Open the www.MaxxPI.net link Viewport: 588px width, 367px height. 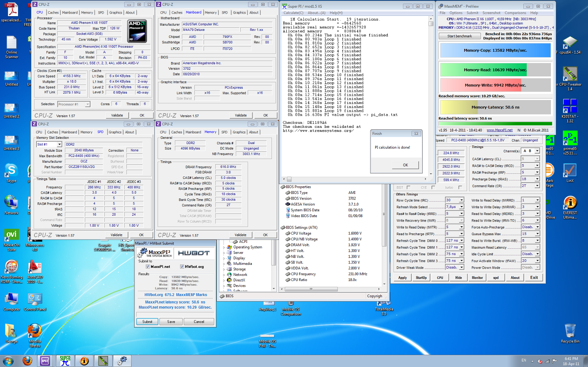point(499,130)
